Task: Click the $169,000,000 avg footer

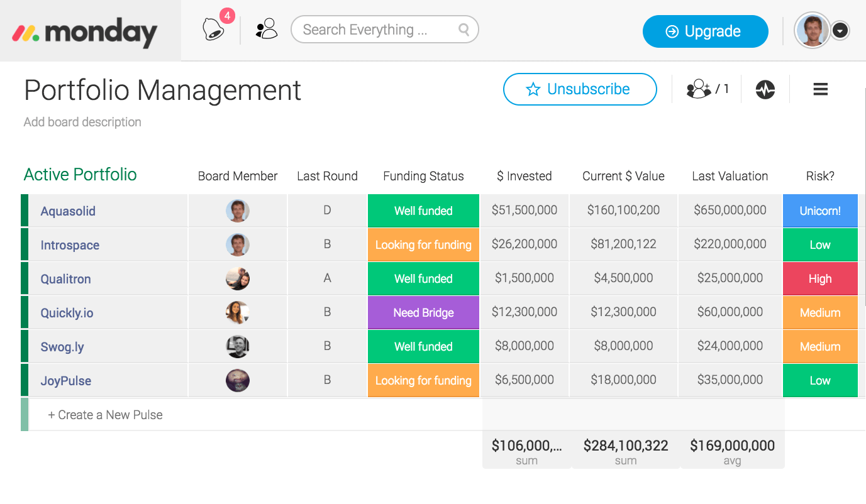Action: (732, 451)
